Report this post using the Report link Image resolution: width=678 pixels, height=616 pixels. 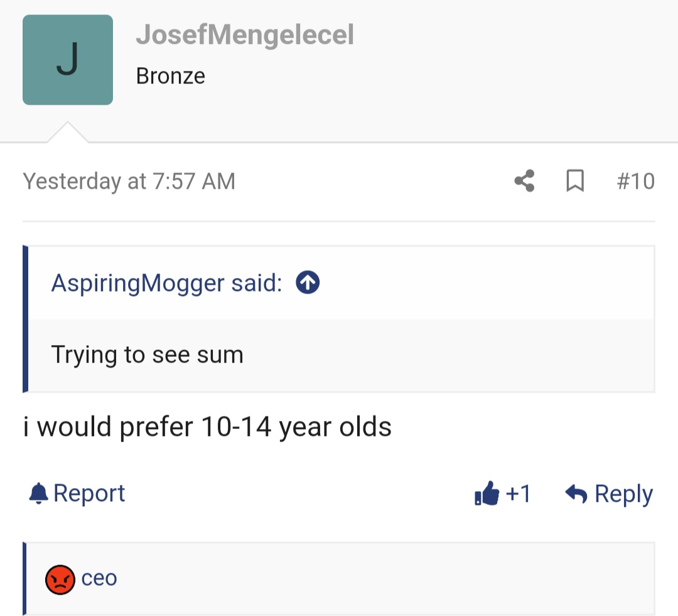pos(89,494)
